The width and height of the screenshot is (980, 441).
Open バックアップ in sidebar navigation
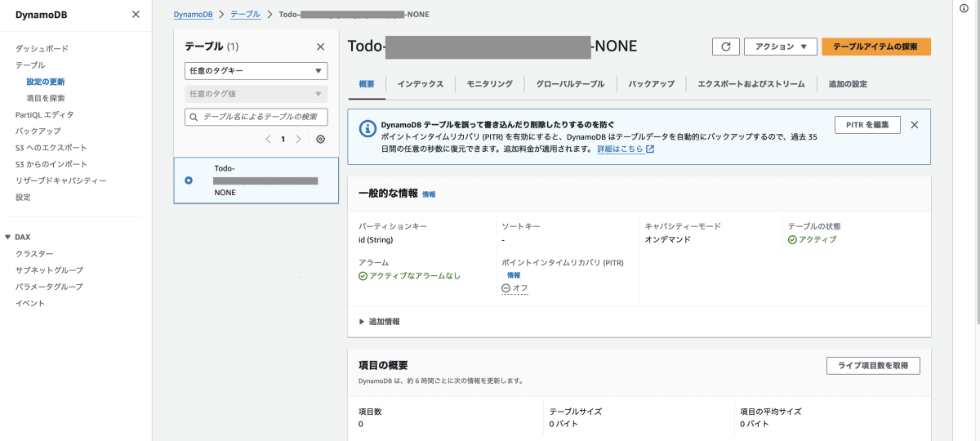(38, 131)
